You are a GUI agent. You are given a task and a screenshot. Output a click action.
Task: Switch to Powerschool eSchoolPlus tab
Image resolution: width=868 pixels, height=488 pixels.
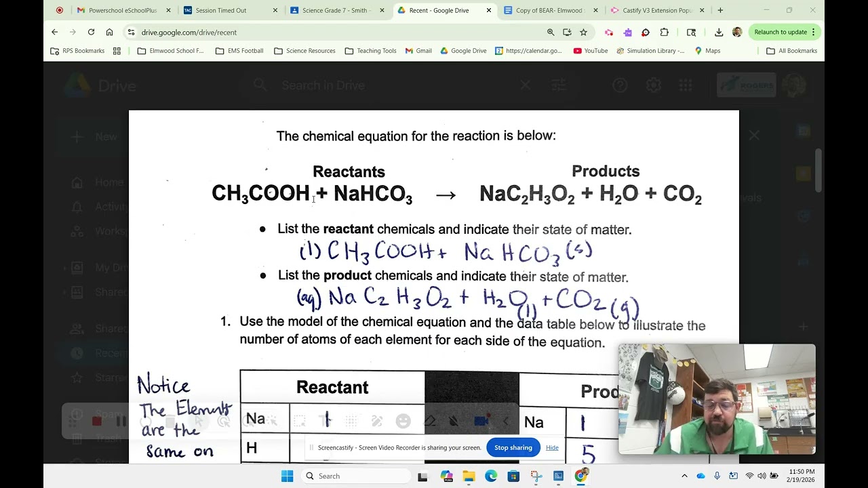click(x=123, y=10)
